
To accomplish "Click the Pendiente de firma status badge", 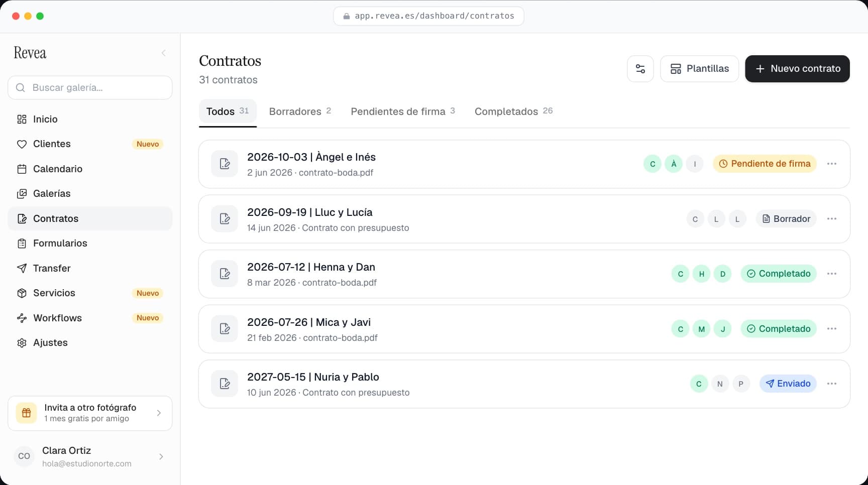I will (765, 164).
